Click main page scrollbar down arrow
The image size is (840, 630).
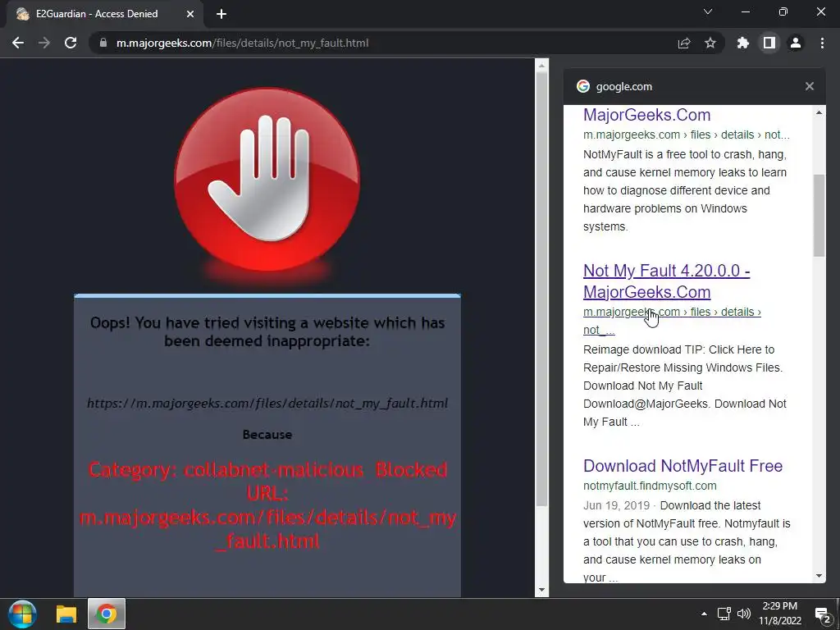(x=541, y=590)
